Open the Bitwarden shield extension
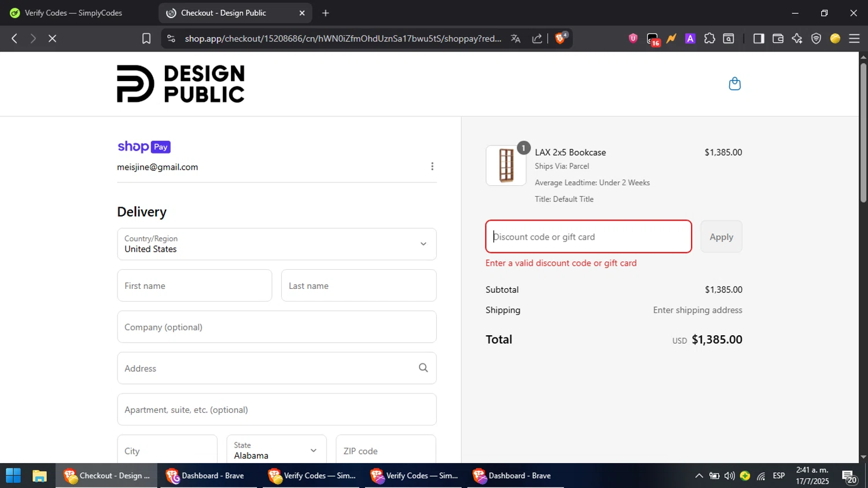The image size is (868, 488). (x=633, y=38)
